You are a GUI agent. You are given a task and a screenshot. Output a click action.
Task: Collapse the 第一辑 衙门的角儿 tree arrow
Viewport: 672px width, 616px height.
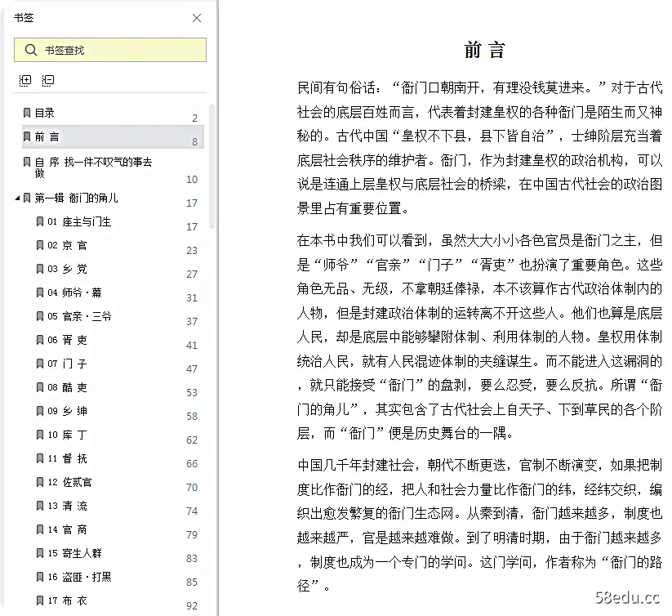pyautogui.click(x=18, y=198)
